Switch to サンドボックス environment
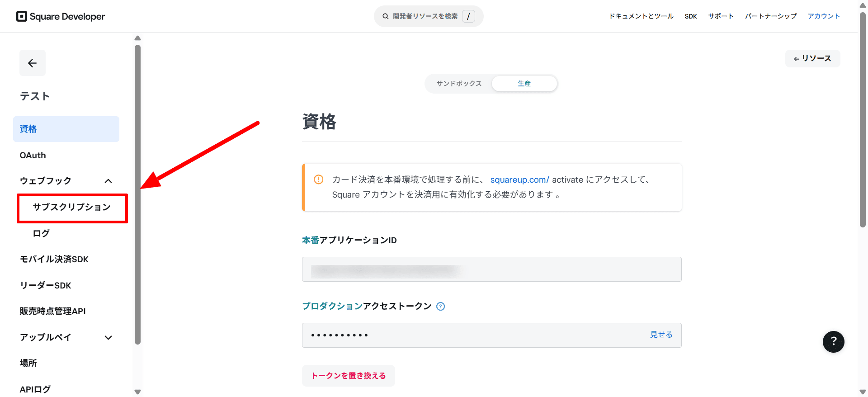 point(459,84)
